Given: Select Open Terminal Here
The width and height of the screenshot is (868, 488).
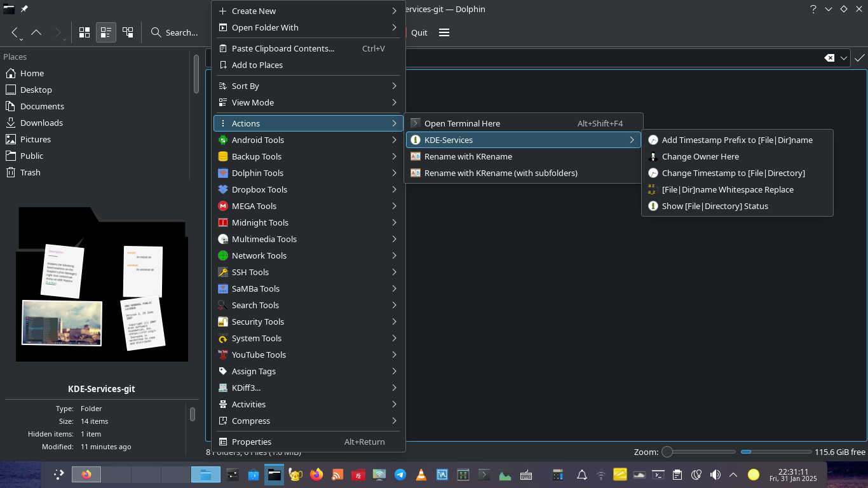Looking at the screenshot, I should pos(524,123).
